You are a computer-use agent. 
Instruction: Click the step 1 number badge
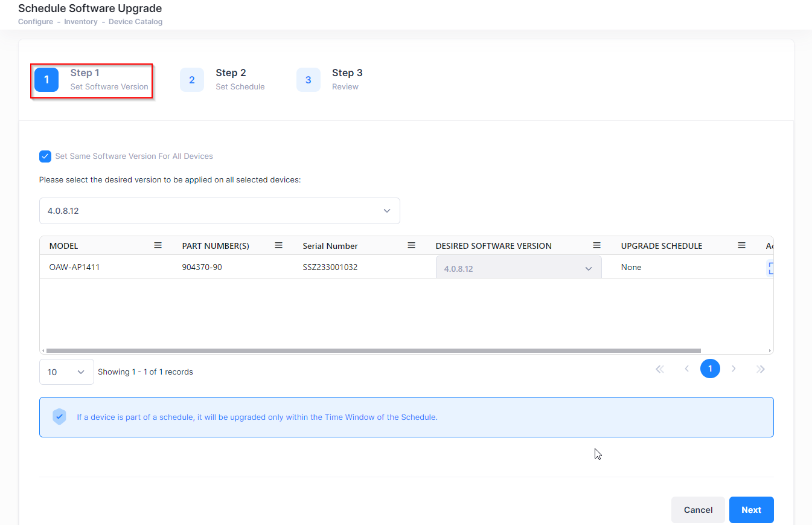click(46, 80)
